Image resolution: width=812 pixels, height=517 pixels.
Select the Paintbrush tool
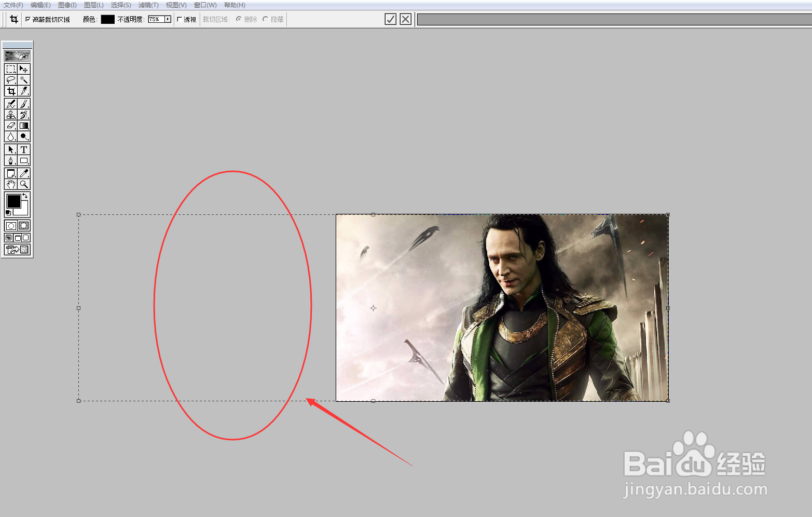(24, 104)
